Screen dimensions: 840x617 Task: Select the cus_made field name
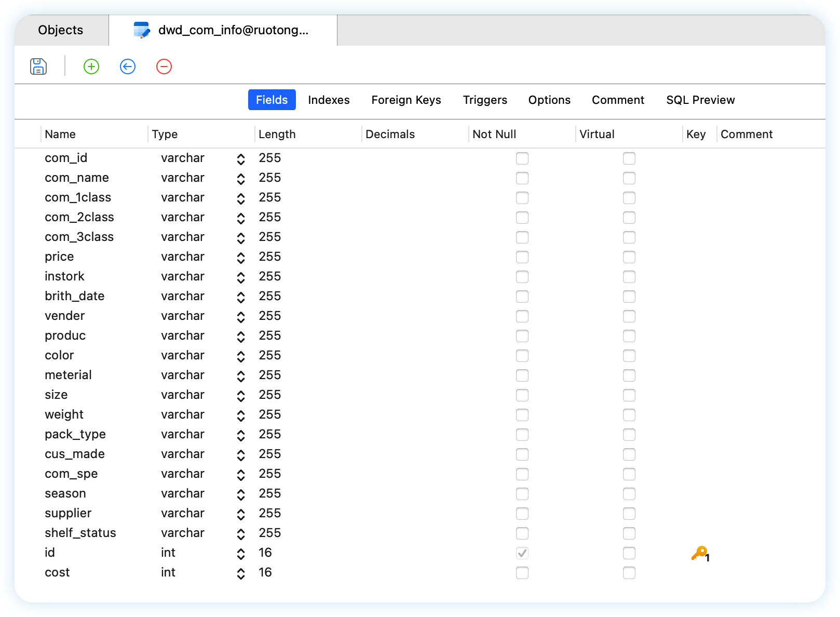point(75,454)
